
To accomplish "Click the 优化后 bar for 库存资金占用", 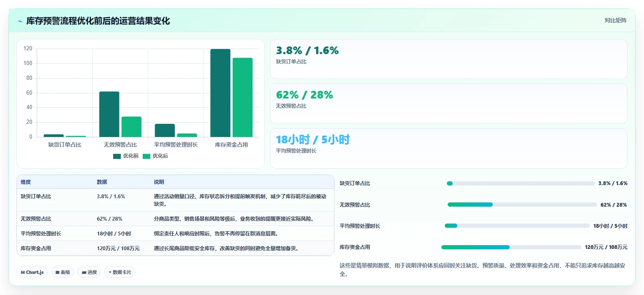I will [x=242, y=98].
